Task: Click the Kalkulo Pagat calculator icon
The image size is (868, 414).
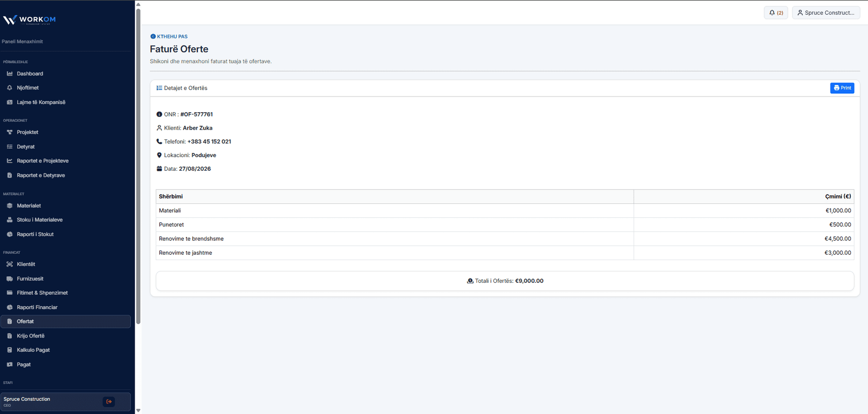Action: coord(10,350)
